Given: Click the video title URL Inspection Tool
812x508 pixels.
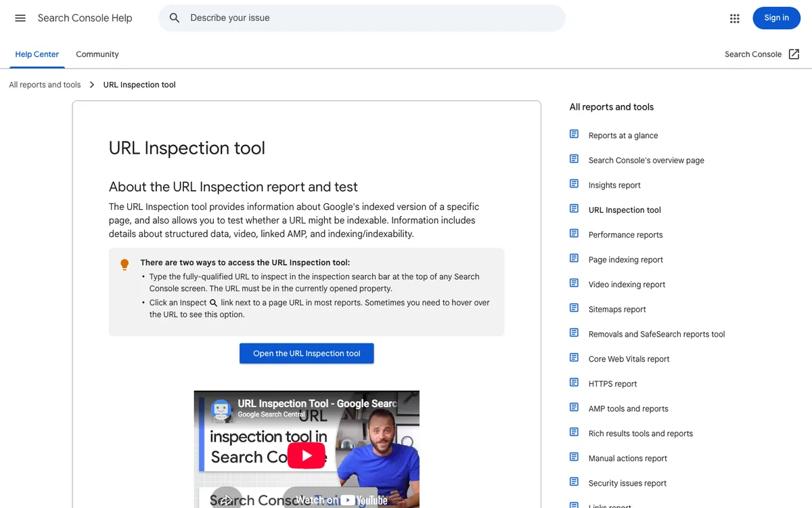Looking at the screenshot, I should click(317, 404).
